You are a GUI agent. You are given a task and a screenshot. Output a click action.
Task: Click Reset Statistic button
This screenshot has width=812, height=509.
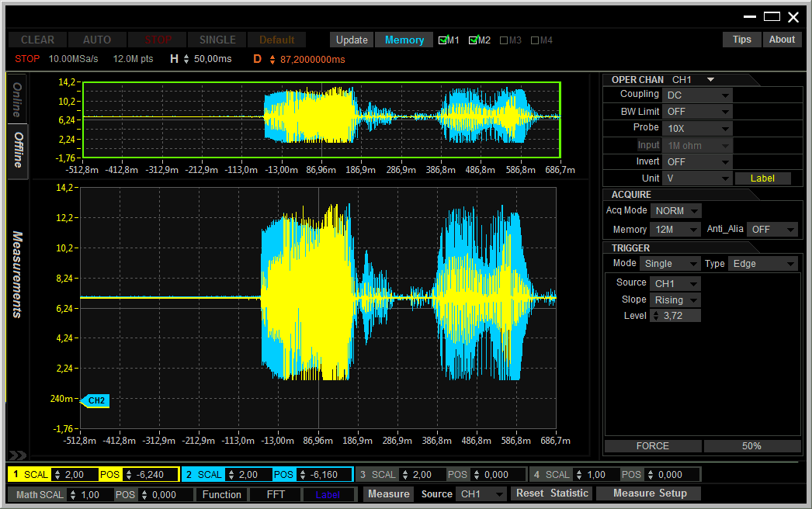tap(552, 493)
